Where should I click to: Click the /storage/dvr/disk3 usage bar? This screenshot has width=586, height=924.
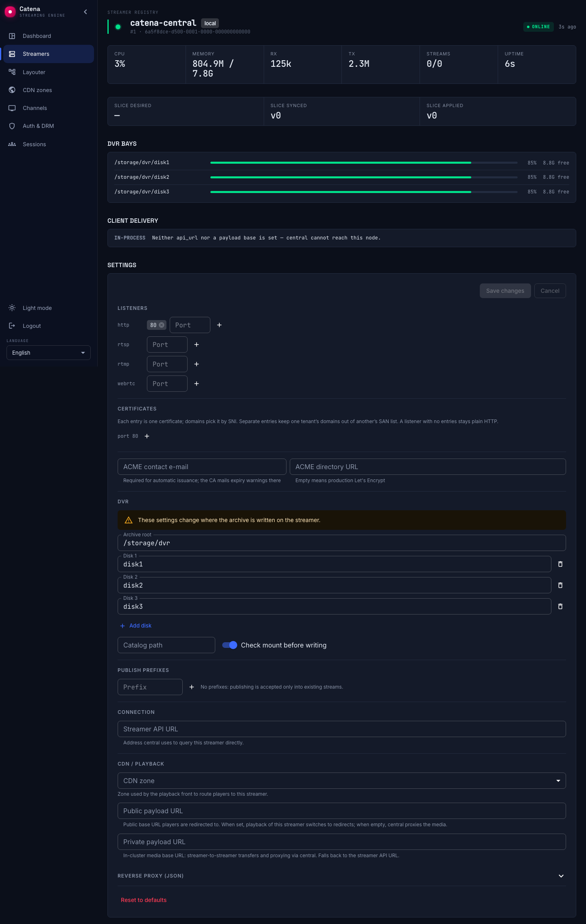364,192
